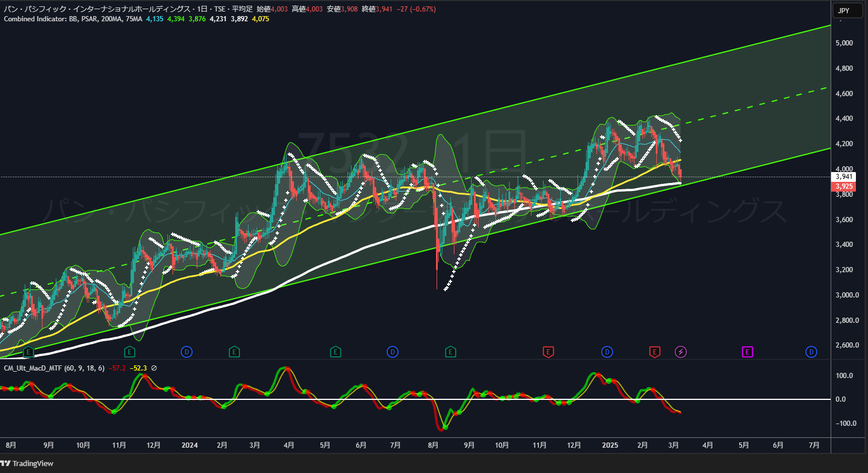Click the 2024 label on the time axis

pyautogui.click(x=189, y=445)
